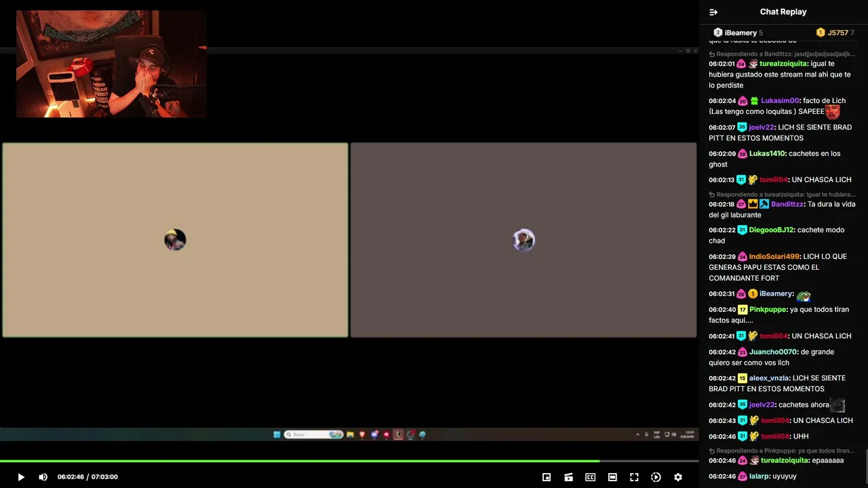Screen dimensions: 868x488
Task: Jump to timestamp 06:02:40 in chat
Action: pyautogui.click(x=722, y=310)
